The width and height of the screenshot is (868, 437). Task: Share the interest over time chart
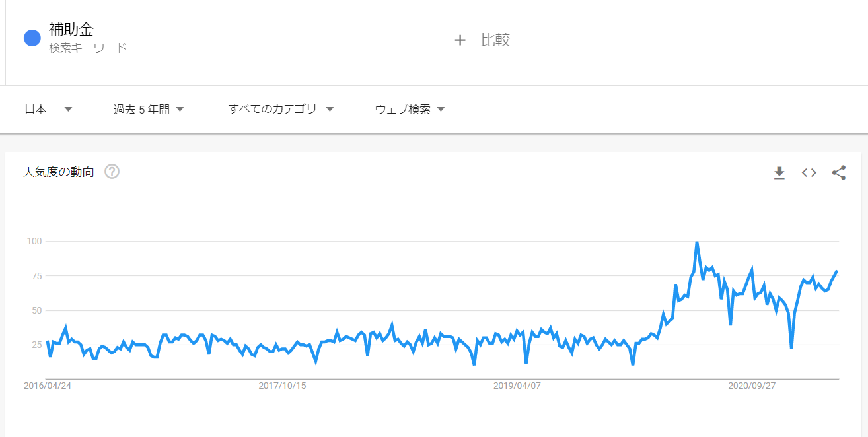839,173
